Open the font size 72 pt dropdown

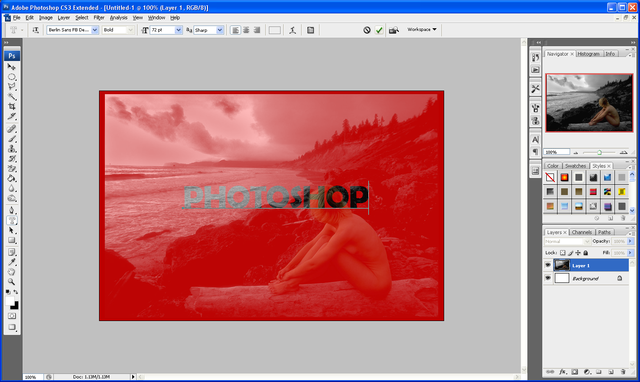(x=178, y=30)
